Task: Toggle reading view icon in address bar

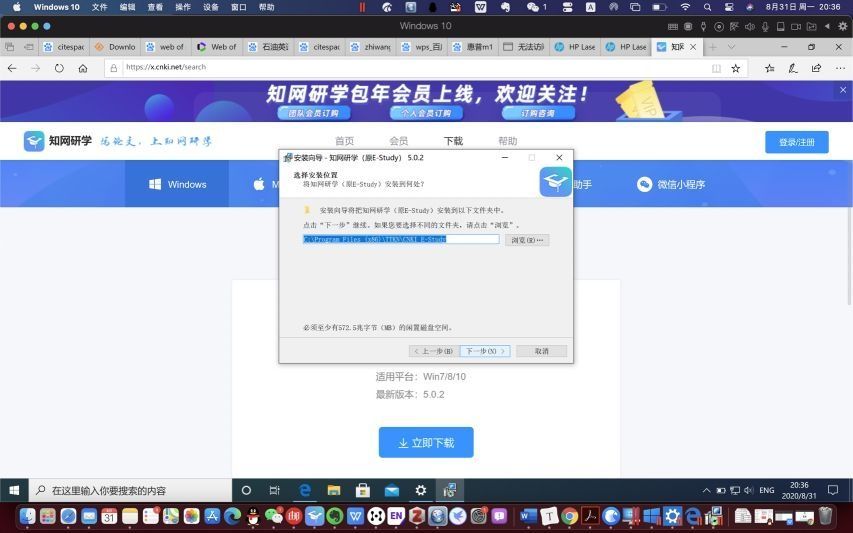Action: tap(716, 68)
